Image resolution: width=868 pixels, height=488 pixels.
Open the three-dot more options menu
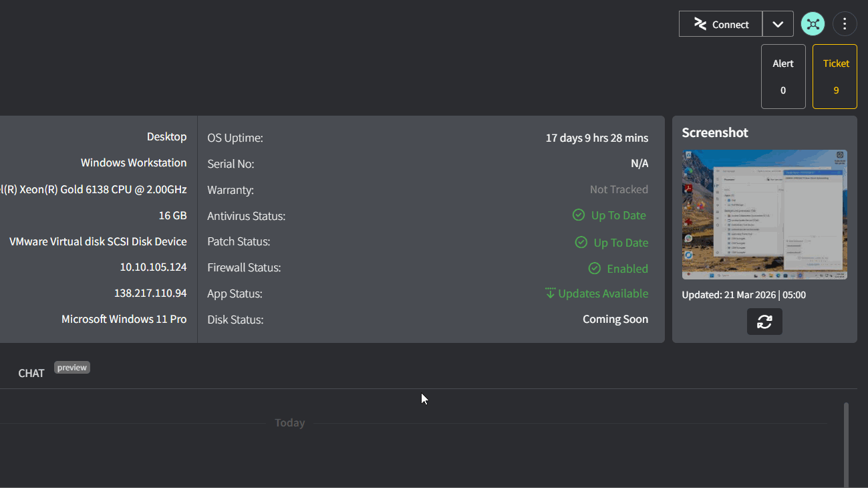[845, 24]
